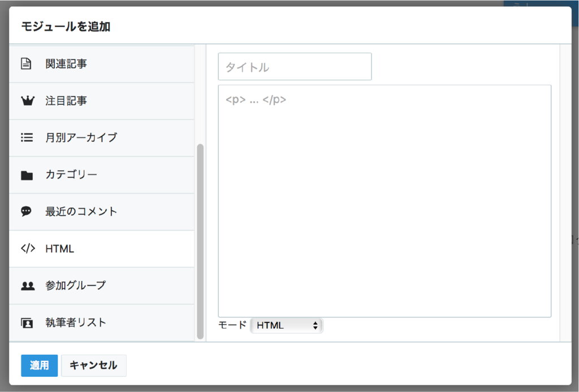
Task: Click the folder icon for カテゴリー
Action: 27,175
